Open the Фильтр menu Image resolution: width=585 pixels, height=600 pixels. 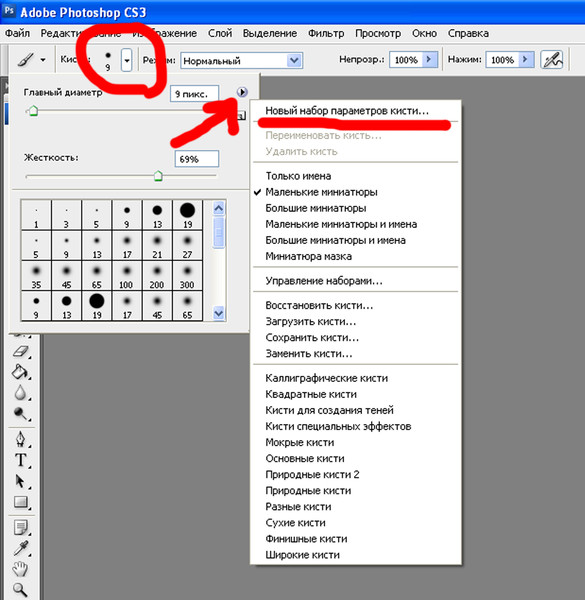(x=326, y=34)
